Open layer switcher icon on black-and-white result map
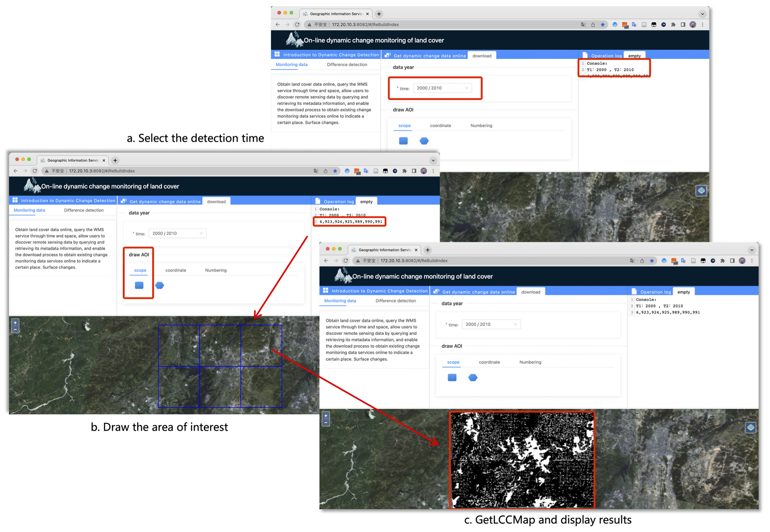Screen dimensions: 770x532 tap(750, 427)
